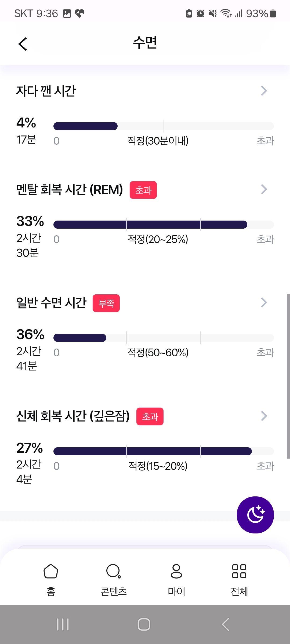The width and height of the screenshot is (290, 644).
Task: Tap the 홈 pentagon icon
Action: pyautogui.click(x=51, y=571)
